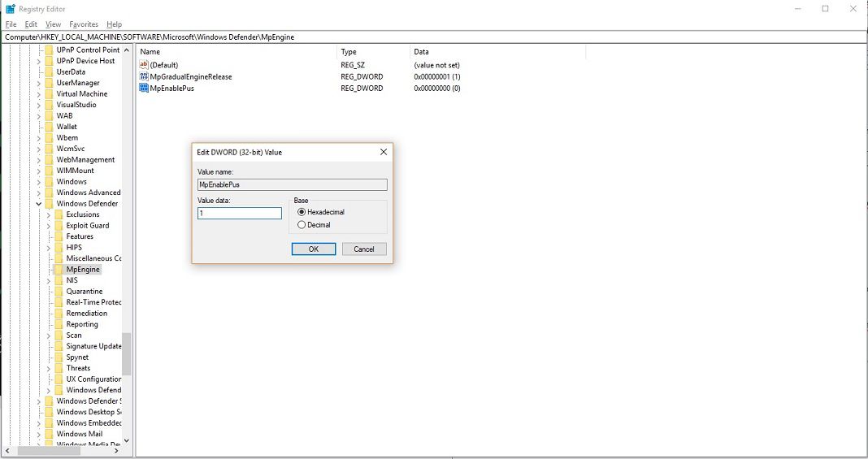Click the Wallet folder icon
This screenshot has width=868, height=459.
[x=50, y=127]
